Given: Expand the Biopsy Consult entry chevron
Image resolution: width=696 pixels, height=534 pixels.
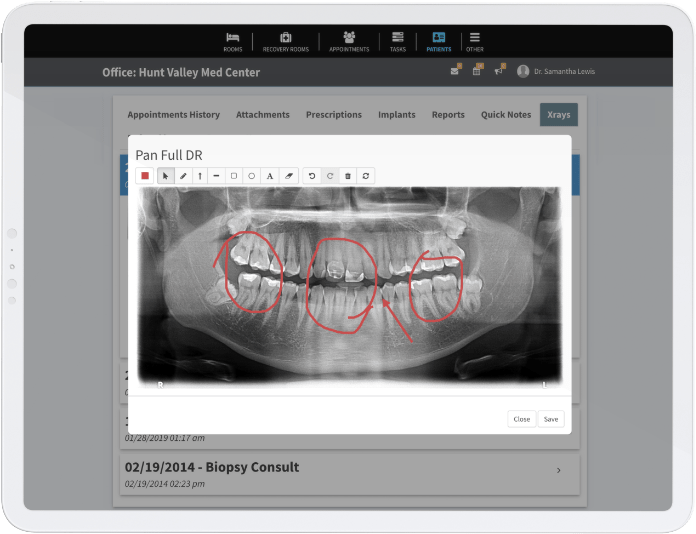Looking at the screenshot, I should click(x=559, y=470).
